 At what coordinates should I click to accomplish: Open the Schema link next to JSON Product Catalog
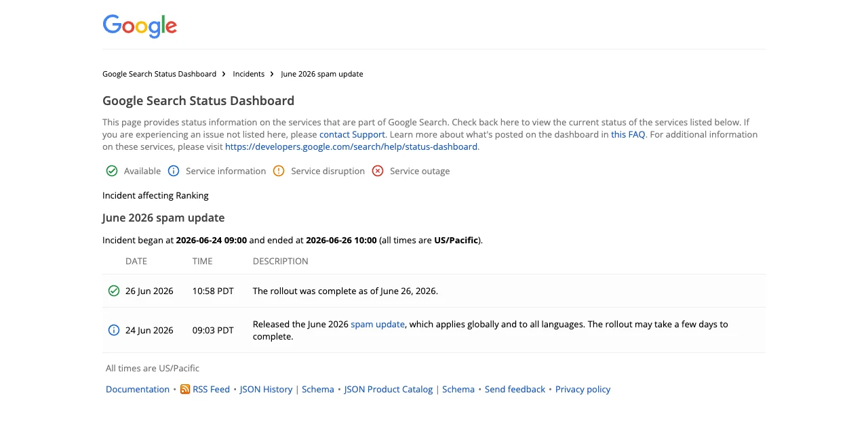[x=458, y=389]
